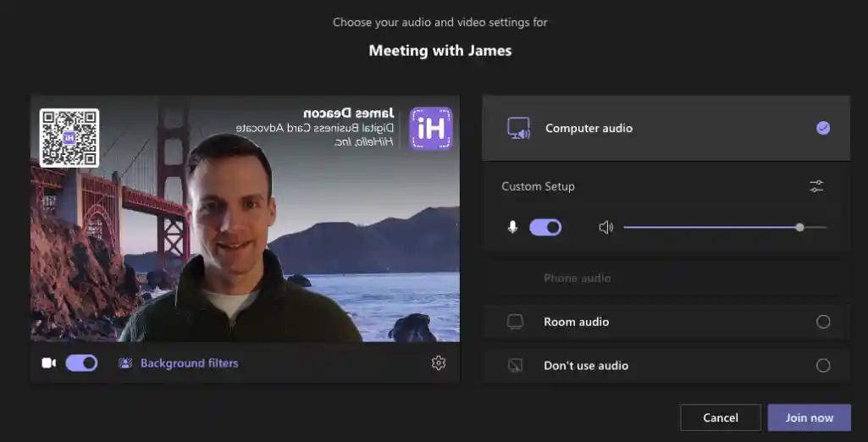Open Background filters link
The width and height of the screenshot is (868, 442).
pos(190,363)
